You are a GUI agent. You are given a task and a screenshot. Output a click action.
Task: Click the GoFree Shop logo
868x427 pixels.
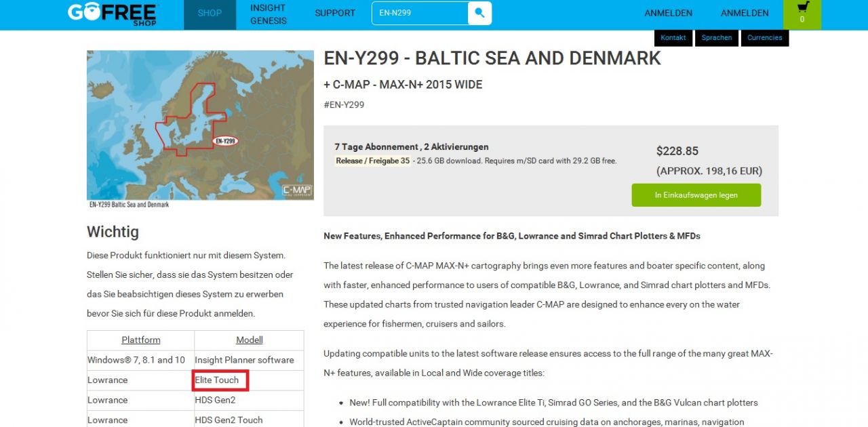click(113, 14)
